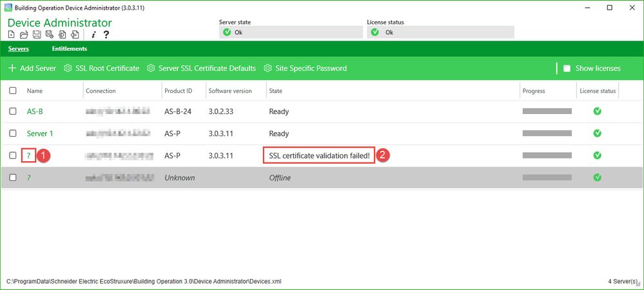Click the Building Operation app icon in title bar
644x290 pixels.
(8, 8)
